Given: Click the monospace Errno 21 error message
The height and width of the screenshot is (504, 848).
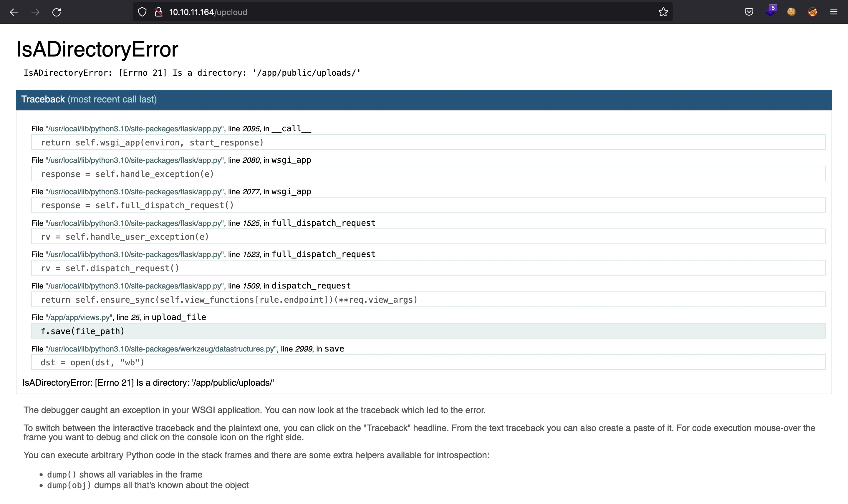Looking at the screenshot, I should [x=192, y=73].
